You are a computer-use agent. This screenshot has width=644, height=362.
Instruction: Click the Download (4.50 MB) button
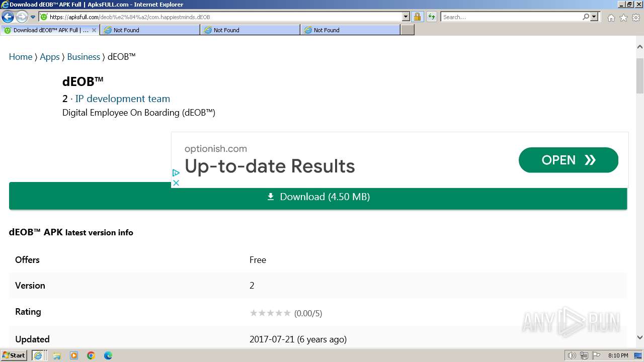pyautogui.click(x=318, y=197)
